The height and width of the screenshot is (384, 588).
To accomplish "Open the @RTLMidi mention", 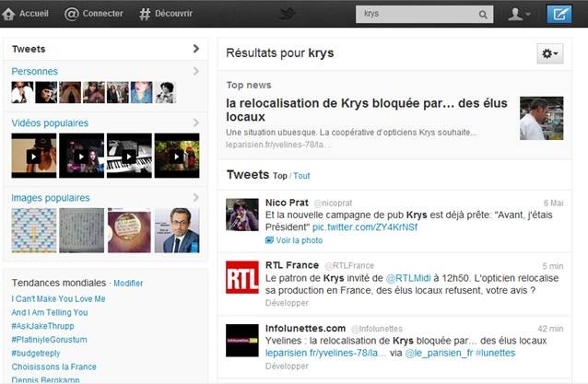I will [x=408, y=278].
